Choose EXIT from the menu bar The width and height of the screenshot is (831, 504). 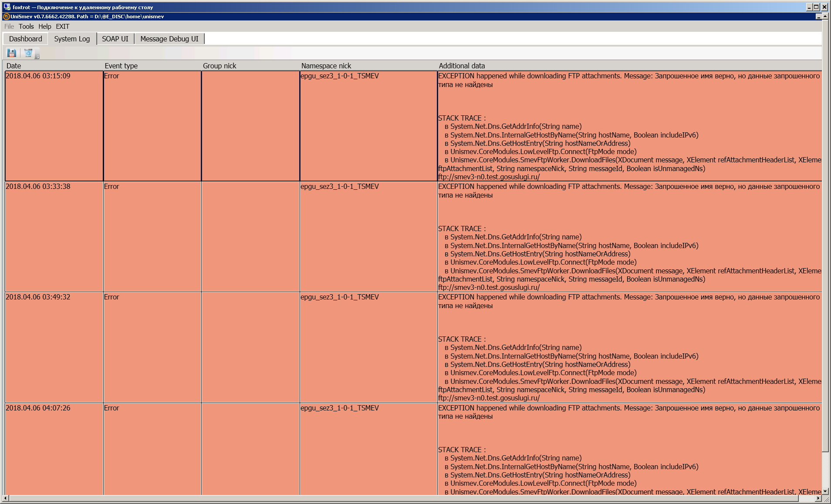63,27
